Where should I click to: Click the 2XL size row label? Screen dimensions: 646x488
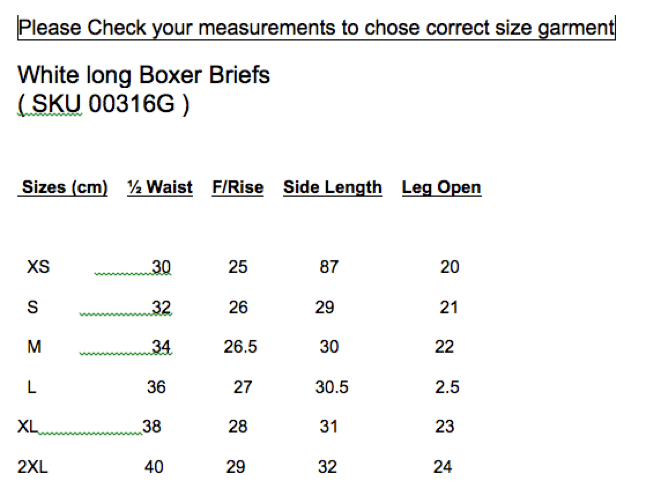pos(34,466)
